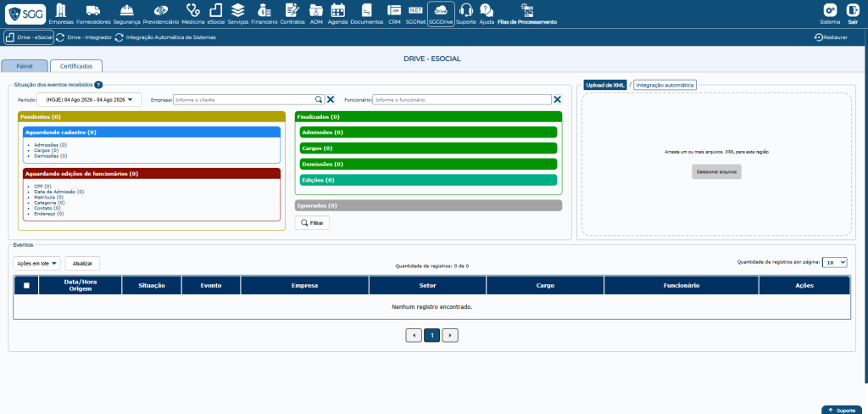Clear the Funcionário field with X icon
Screen dimensions: 868x414
point(558,99)
